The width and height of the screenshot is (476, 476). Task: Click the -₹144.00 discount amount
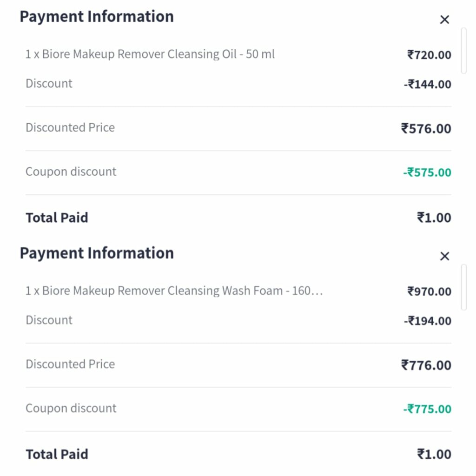(427, 84)
